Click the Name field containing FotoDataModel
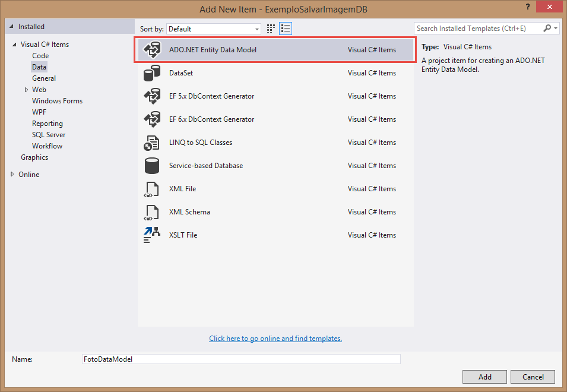Image resolution: width=567 pixels, height=392 pixels. (x=241, y=359)
